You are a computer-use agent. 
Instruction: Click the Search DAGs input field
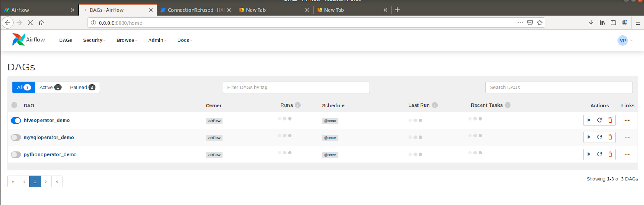pos(559,88)
